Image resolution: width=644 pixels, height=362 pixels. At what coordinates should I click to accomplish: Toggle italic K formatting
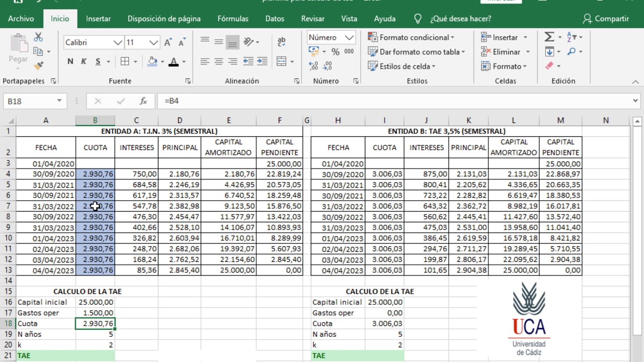click(x=84, y=61)
